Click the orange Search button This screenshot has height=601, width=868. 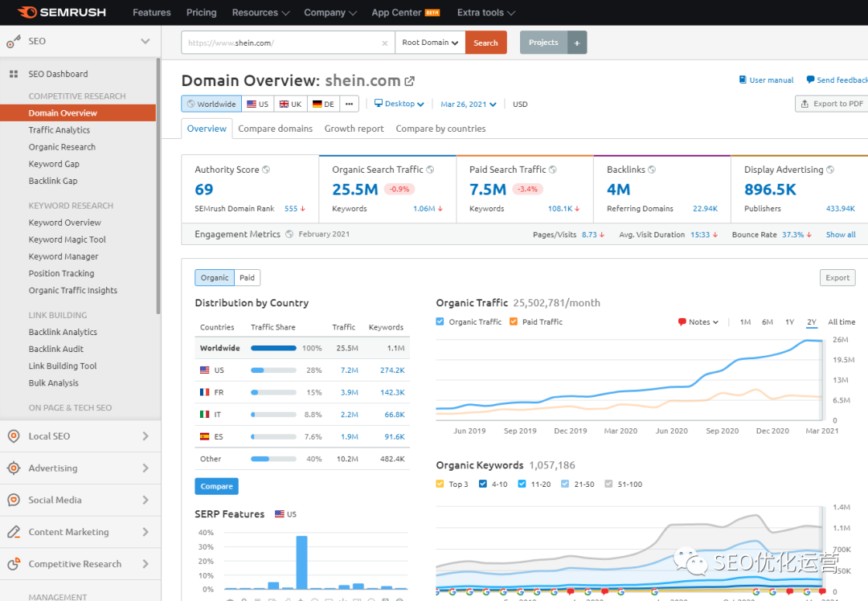click(485, 43)
